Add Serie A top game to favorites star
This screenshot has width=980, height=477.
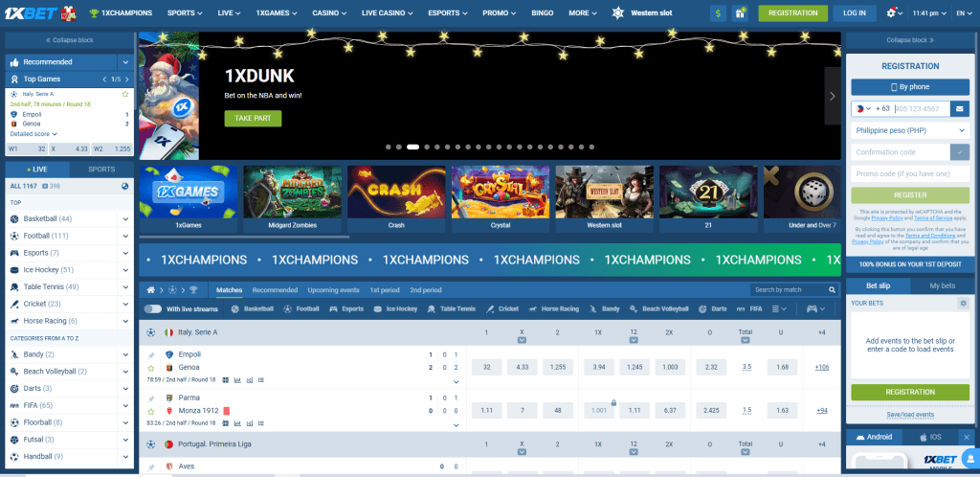[125, 94]
